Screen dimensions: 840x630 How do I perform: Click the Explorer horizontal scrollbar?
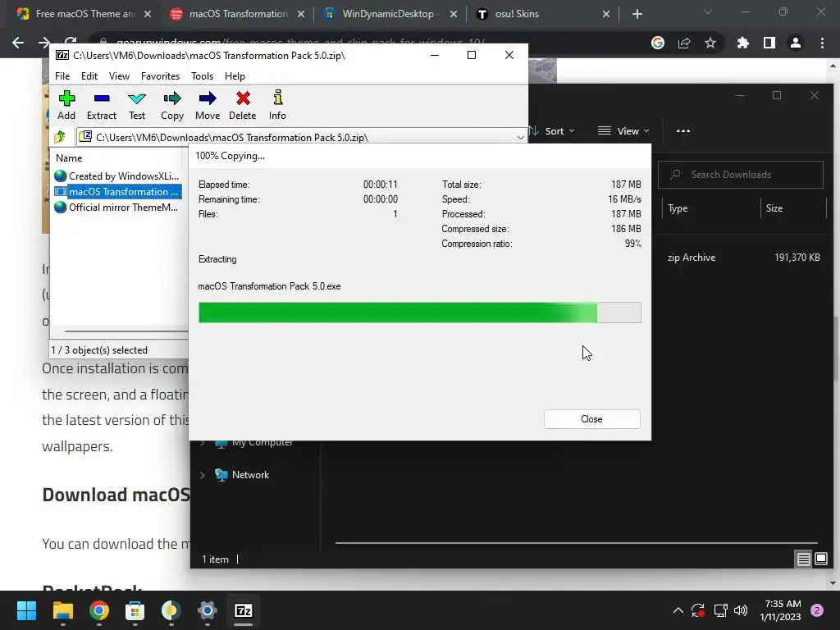coord(576,543)
